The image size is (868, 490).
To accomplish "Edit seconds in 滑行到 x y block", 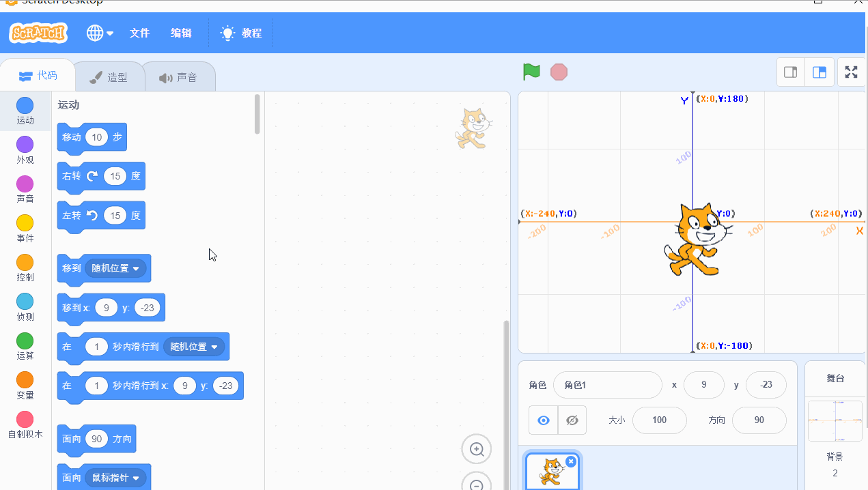I will pyautogui.click(x=96, y=386).
